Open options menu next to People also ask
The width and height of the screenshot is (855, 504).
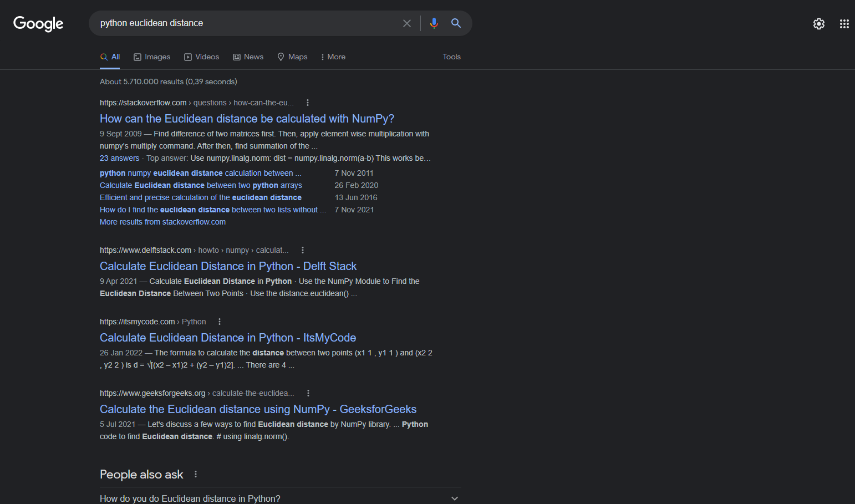pos(196,474)
